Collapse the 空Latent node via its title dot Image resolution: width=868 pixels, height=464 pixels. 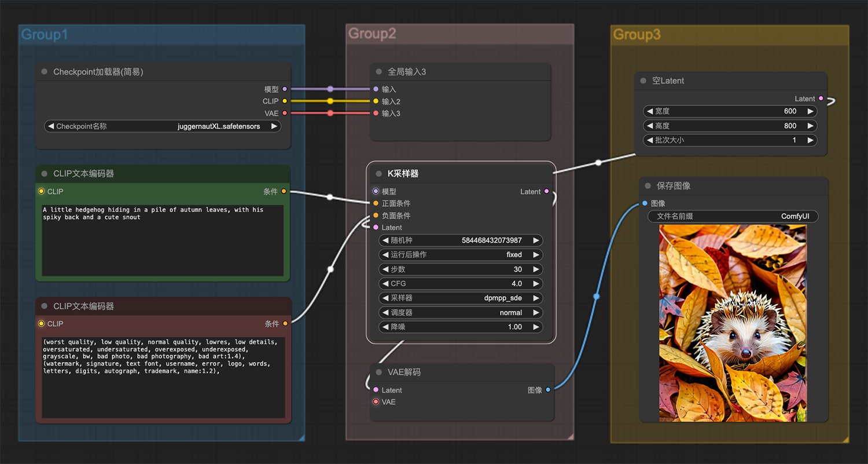click(643, 81)
